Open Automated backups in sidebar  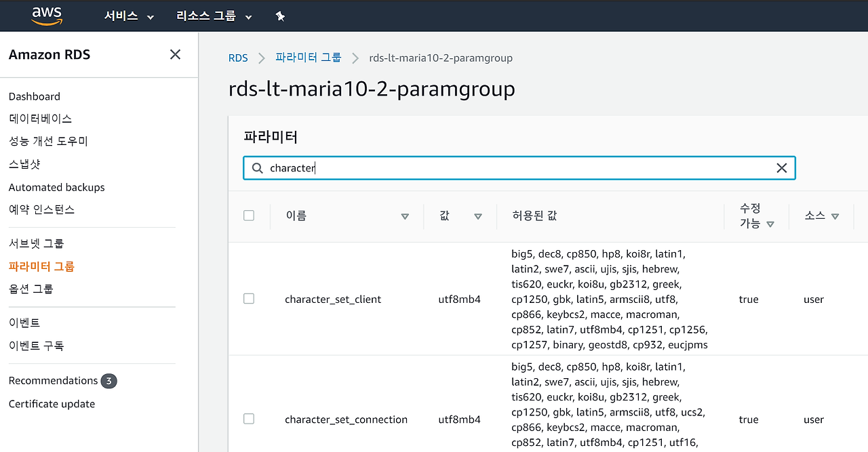(x=57, y=187)
